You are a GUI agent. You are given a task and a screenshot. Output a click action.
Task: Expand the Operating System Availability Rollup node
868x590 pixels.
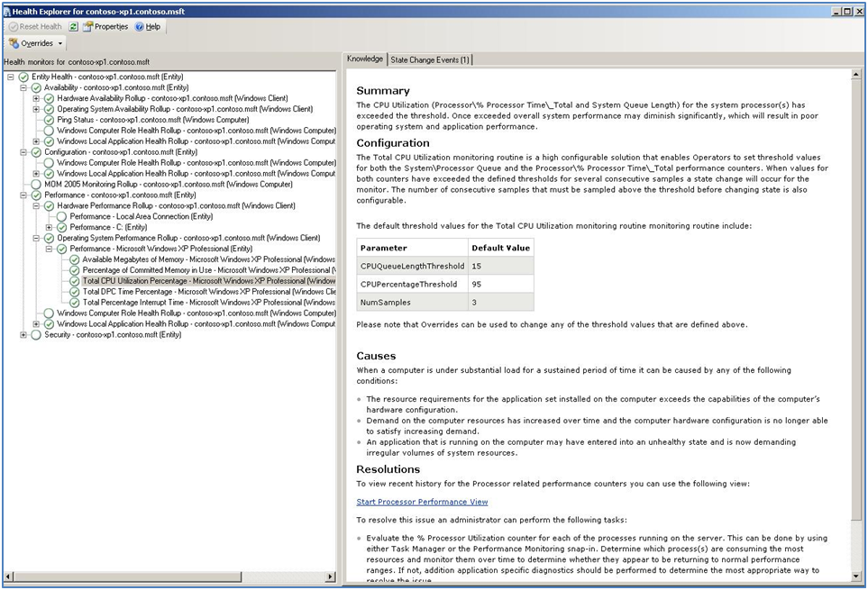(36, 109)
